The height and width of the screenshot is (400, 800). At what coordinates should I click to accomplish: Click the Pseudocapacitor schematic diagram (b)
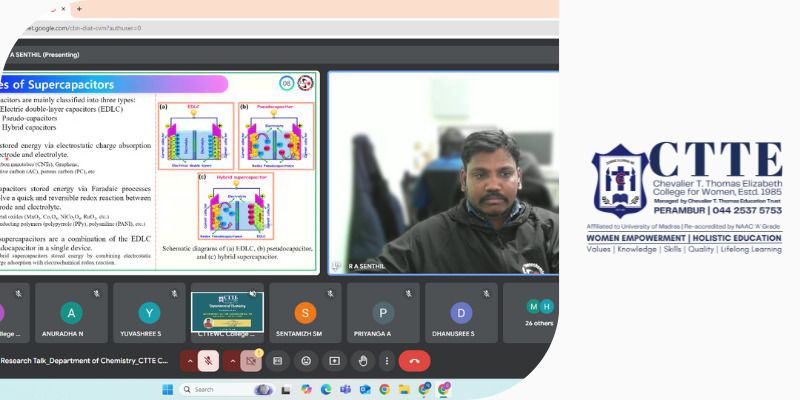pyautogui.click(x=276, y=136)
